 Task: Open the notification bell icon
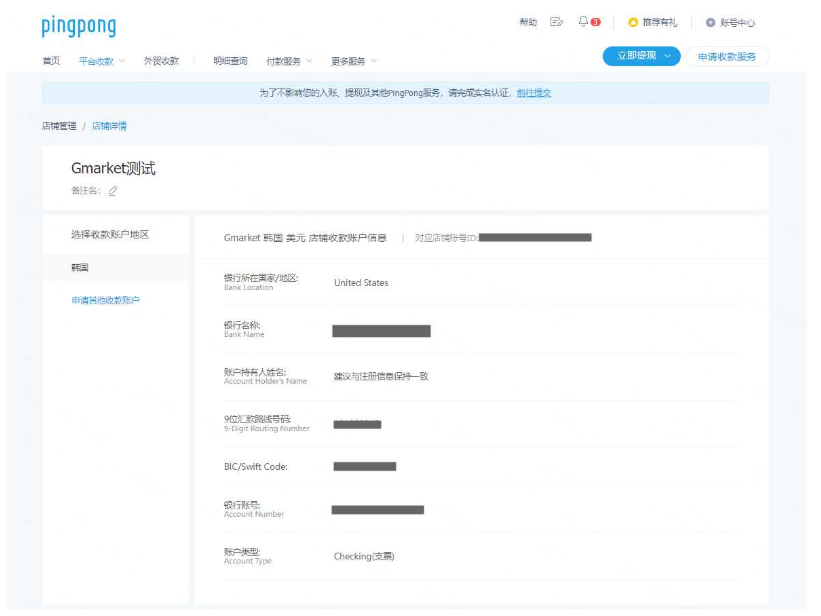point(583,21)
